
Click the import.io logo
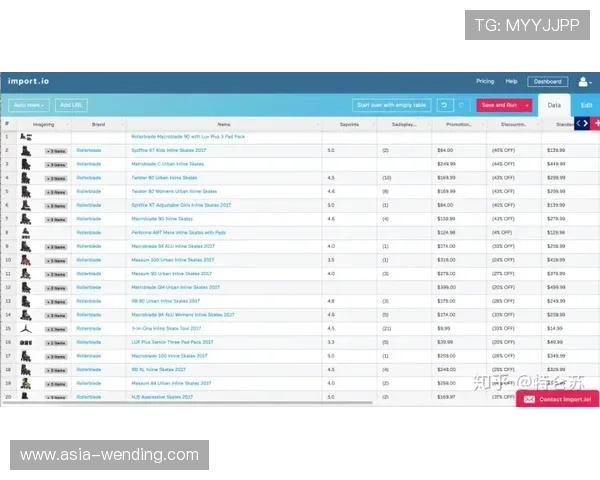click(28, 81)
